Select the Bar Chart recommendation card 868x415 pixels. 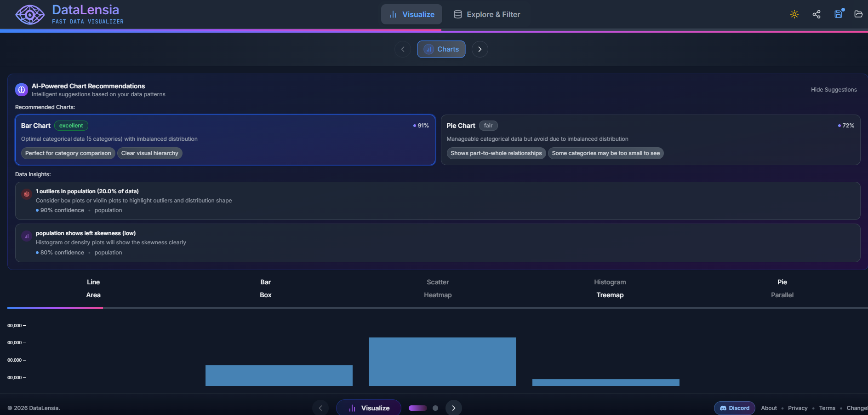click(225, 140)
